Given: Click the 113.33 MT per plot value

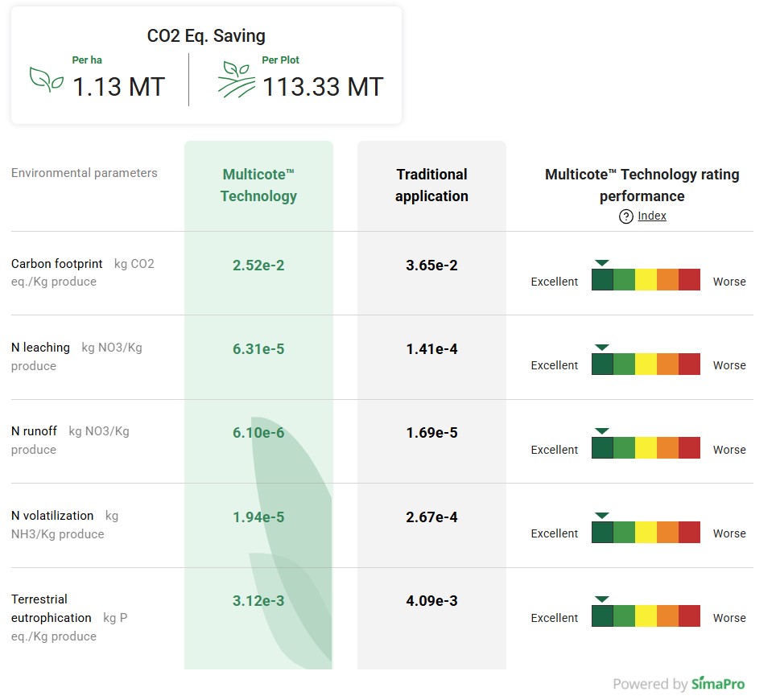Looking at the screenshot, I should [x=323, y=87].
